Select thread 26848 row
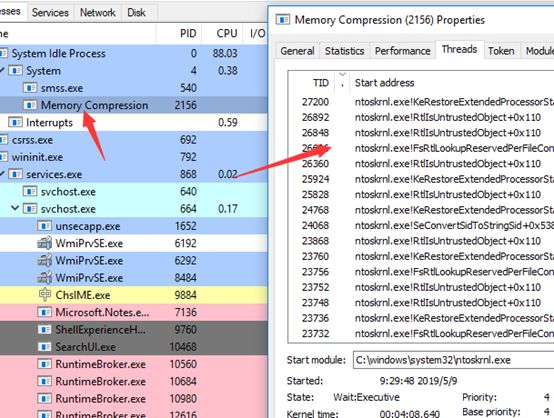Screen dimensions: 554x418 (x=421, y=133)
